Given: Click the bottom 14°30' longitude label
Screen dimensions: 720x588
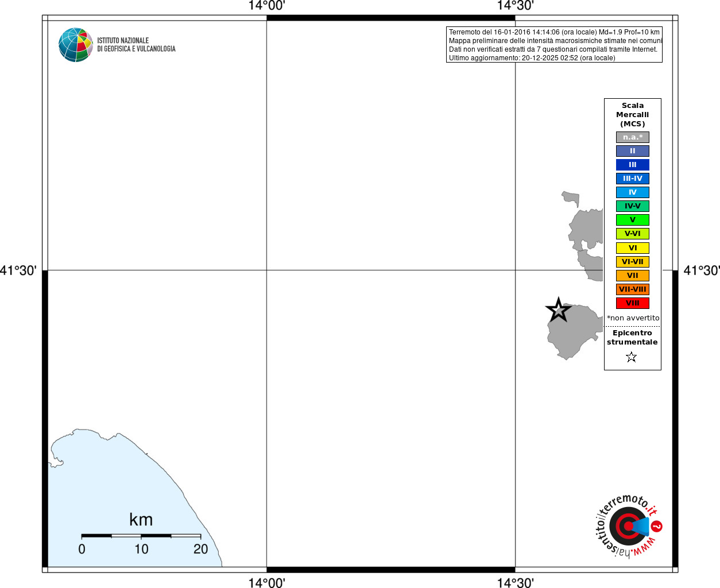Looking at the screenshot, I should [515, 582].
